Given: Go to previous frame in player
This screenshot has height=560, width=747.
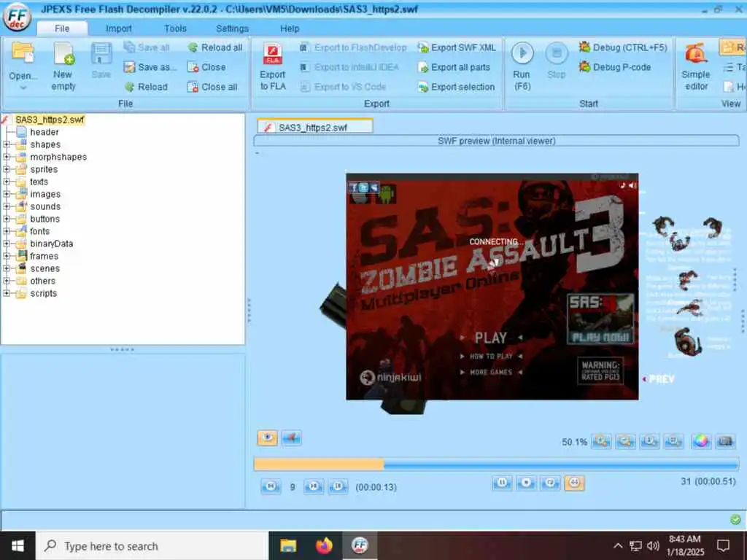Looking at the screenshot, I should (271, 486).
